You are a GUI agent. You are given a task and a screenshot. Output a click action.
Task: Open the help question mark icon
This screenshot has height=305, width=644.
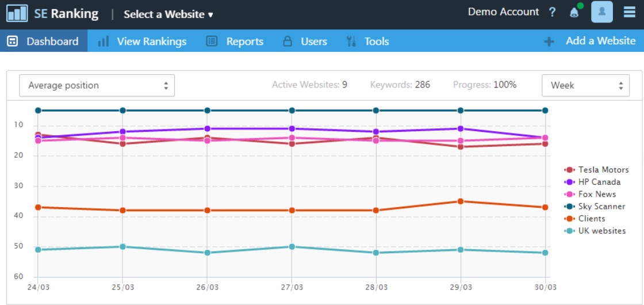[552, 13]
